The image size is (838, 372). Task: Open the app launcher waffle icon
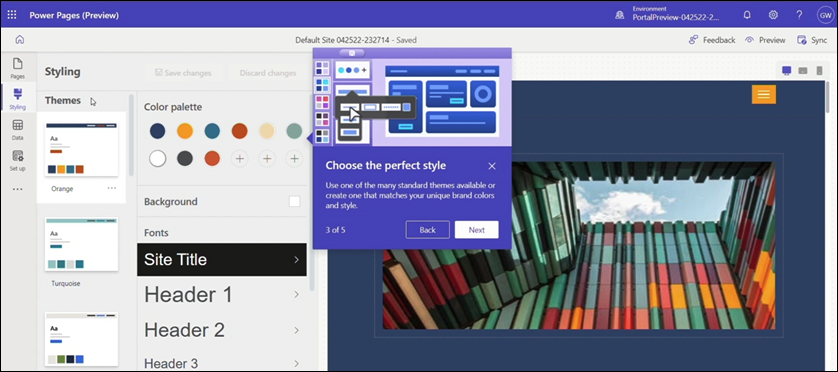coord(12,15)
